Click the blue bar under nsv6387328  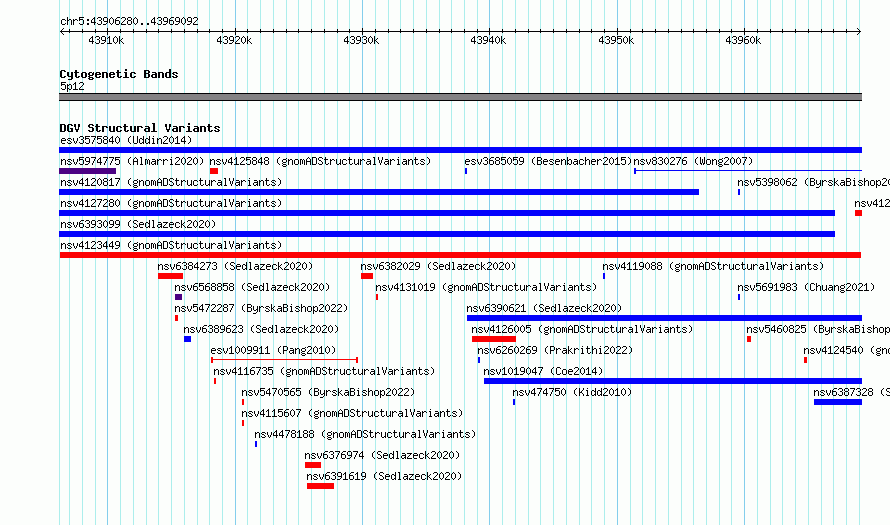(x=838, y=402)
